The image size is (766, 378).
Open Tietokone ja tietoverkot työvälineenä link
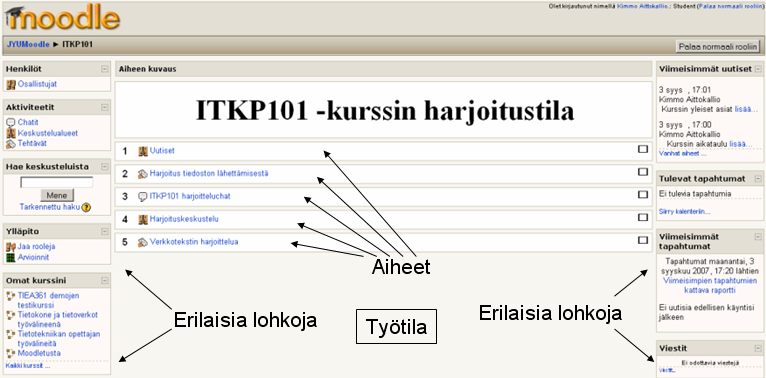58,319
